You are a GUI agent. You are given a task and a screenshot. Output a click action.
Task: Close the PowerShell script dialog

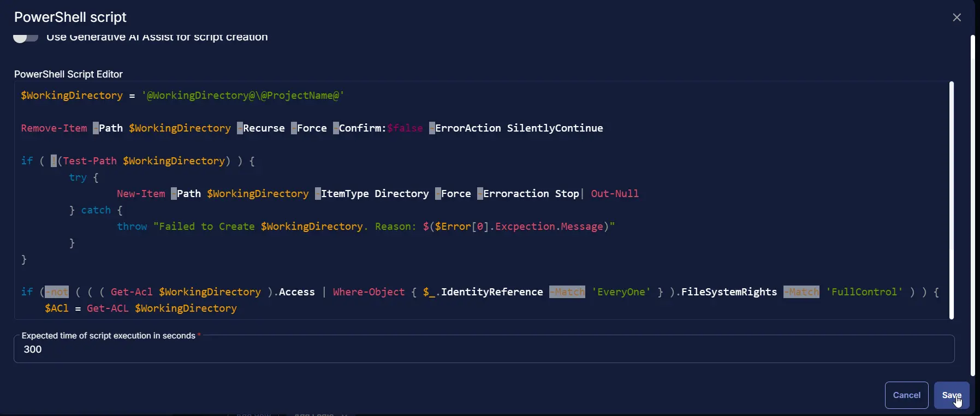(x=957, y=17)
